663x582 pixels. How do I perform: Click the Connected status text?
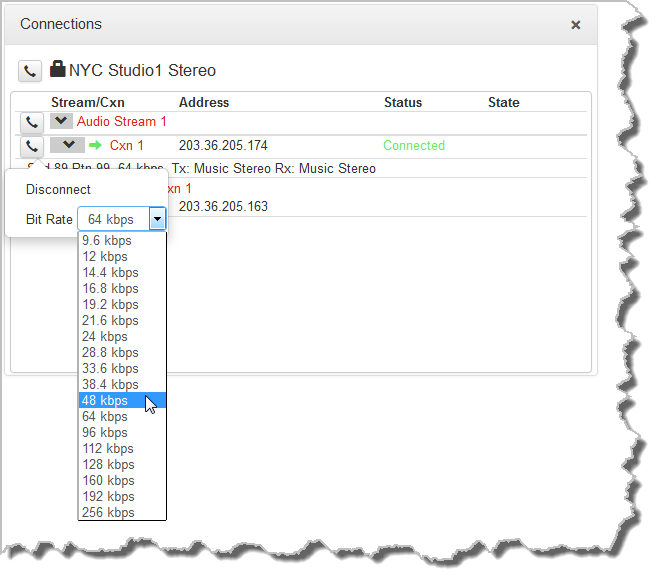(x=413, y=146)
